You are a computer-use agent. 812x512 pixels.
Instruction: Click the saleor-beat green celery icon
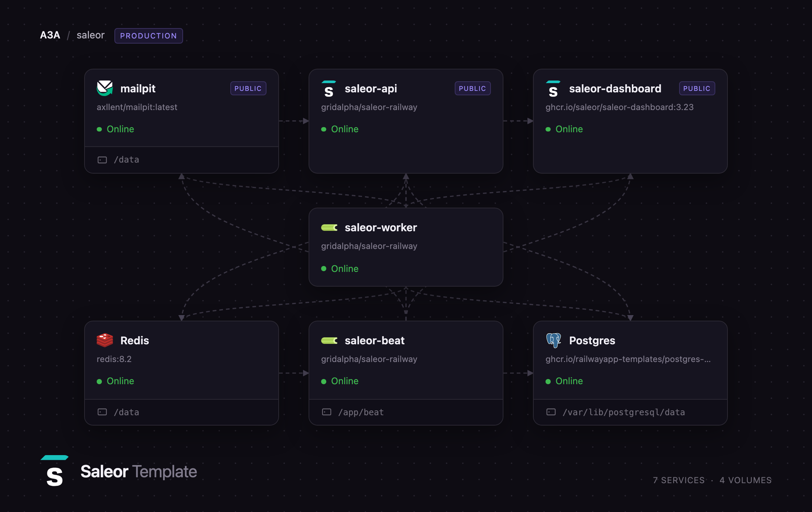pos(329,341)
